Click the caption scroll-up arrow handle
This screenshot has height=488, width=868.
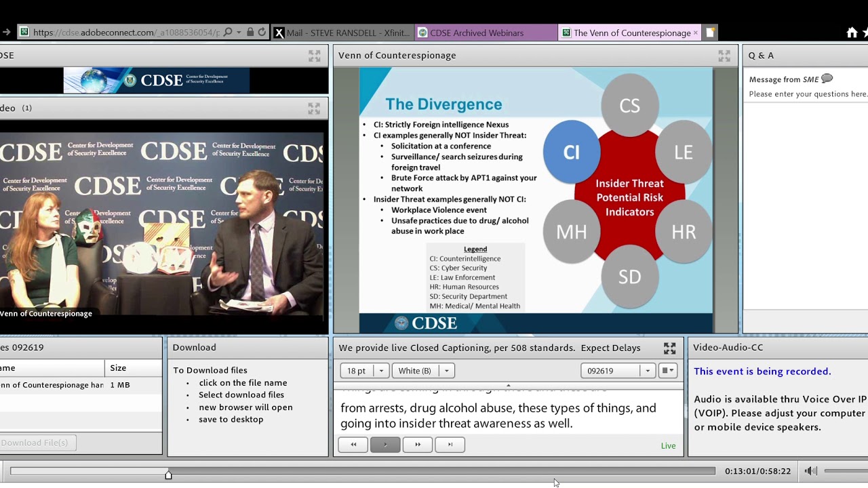point(508,386)
